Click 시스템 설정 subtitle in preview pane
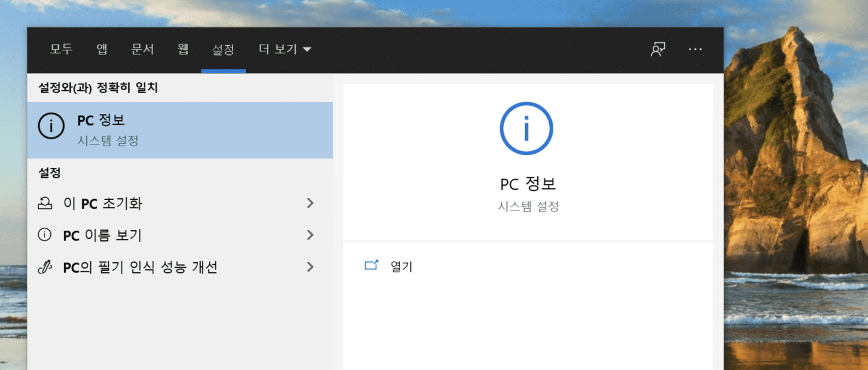The image size is (868, 370). (528, 206)
